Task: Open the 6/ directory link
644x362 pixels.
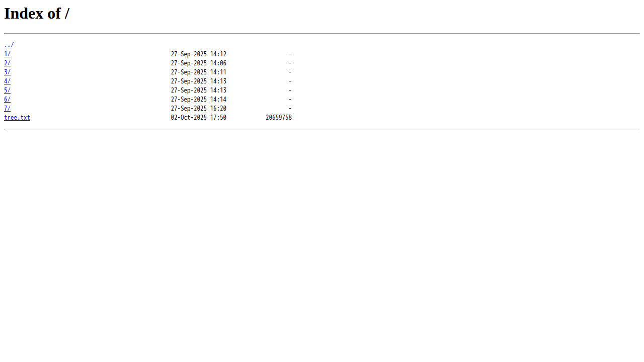Action: [7, 100]
